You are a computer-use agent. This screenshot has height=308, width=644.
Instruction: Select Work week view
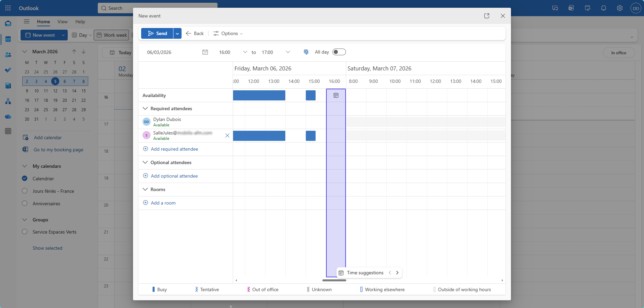tap(112, 35)
